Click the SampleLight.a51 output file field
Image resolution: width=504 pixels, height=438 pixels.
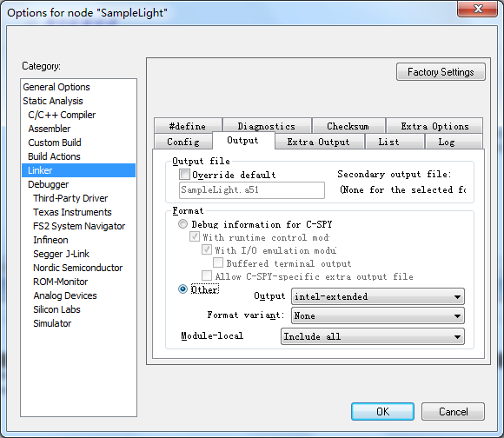tap(252, 190)
